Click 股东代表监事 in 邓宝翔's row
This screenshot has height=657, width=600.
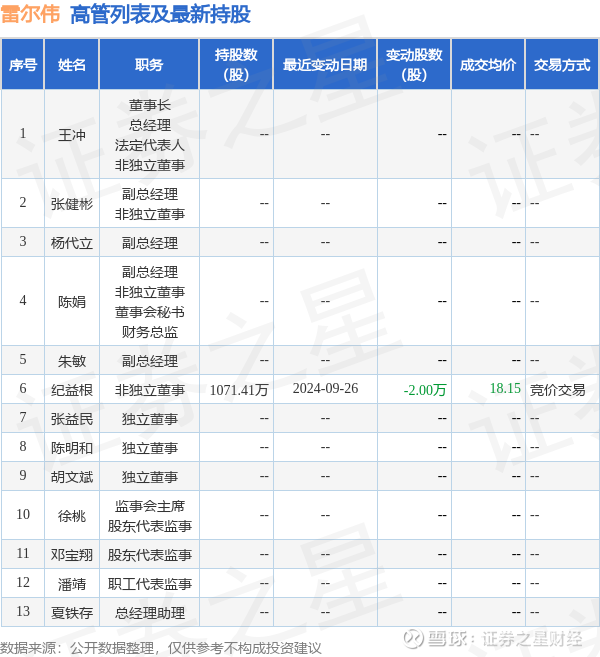[x=150, y=555]
